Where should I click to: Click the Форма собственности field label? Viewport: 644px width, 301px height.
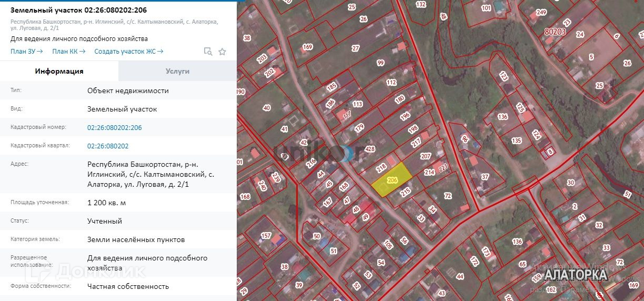coord(41,286)
